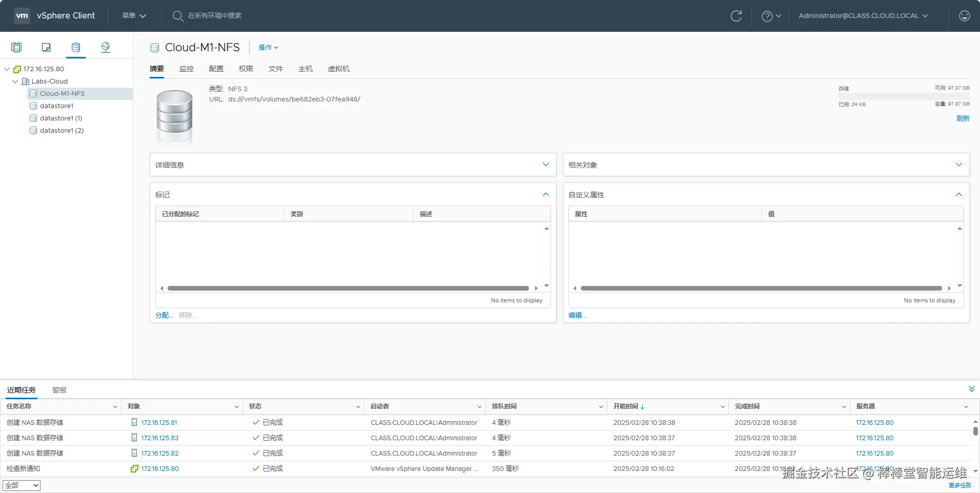Image resolution: width=980 pixels, height=493 pixels.
Task: Click the storage usage capacity bar
Action: click(904, 96)
